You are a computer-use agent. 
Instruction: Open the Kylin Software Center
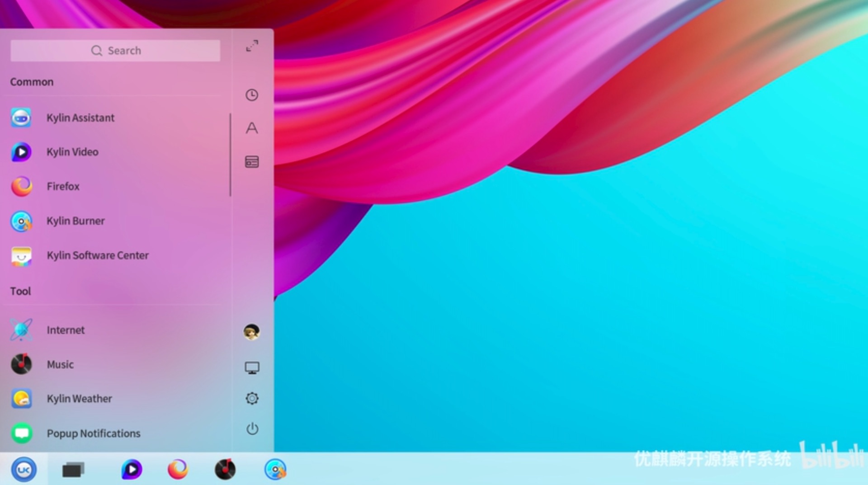98,255
